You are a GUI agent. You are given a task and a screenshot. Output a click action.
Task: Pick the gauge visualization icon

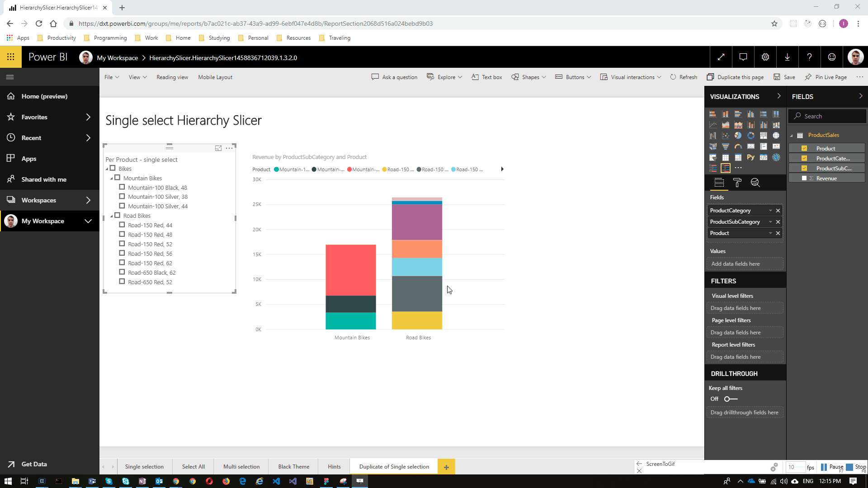[x=738, y=146]
